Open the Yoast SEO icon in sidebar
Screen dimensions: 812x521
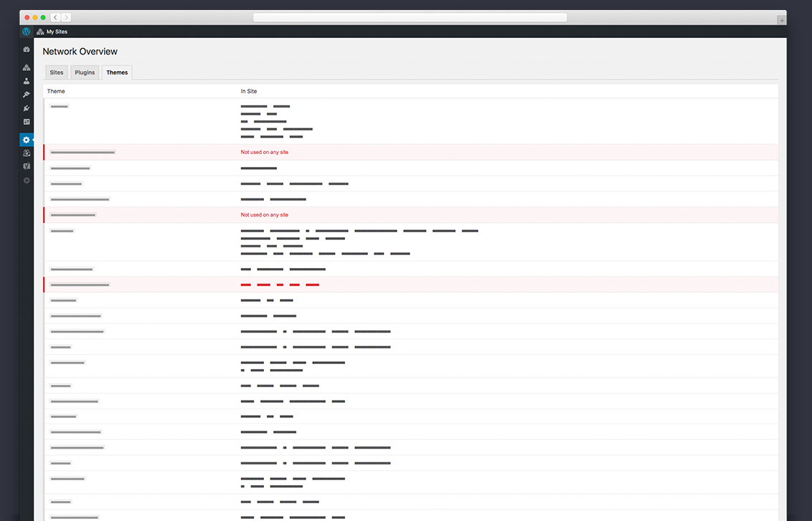[27, 166]
